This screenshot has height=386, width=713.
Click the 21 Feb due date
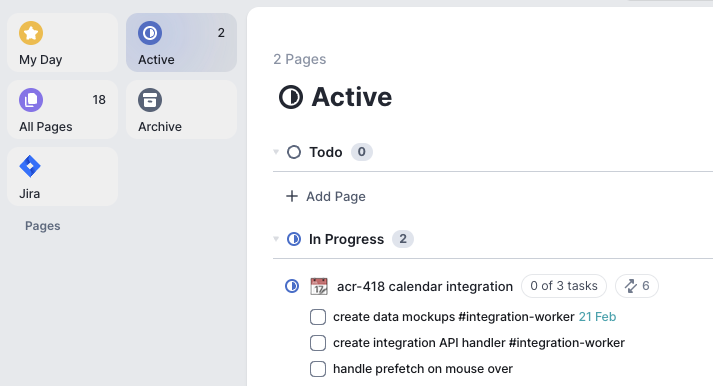pos(597,317)
